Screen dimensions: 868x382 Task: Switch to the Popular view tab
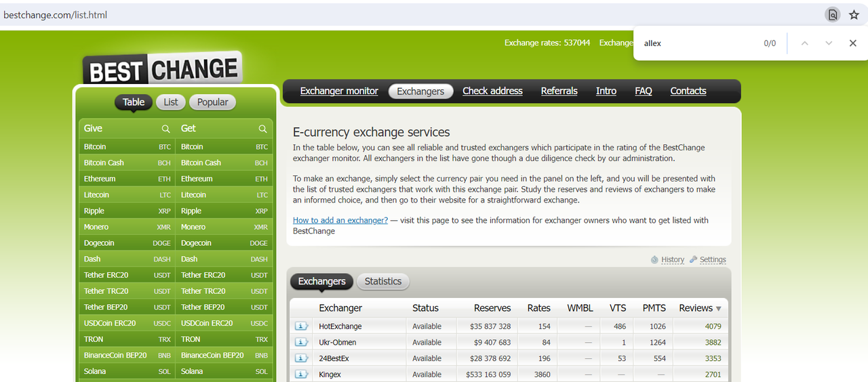pos(213,102)
